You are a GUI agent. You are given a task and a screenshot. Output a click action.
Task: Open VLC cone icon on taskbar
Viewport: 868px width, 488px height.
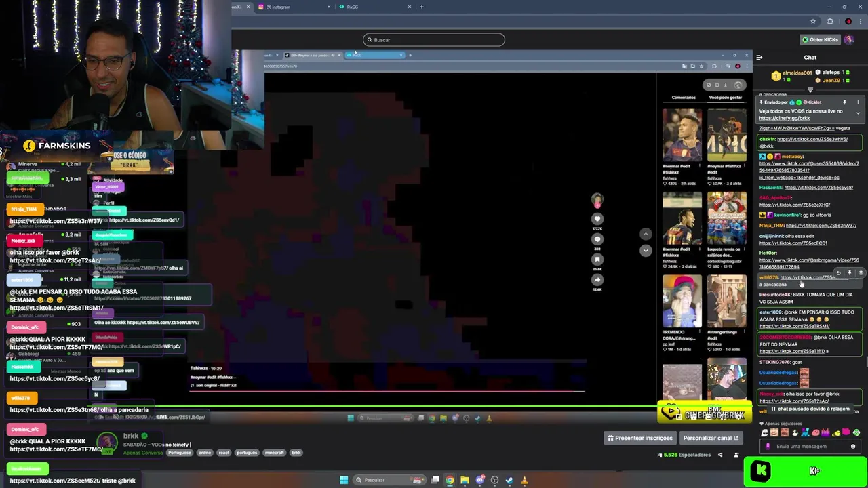point(524,480)
